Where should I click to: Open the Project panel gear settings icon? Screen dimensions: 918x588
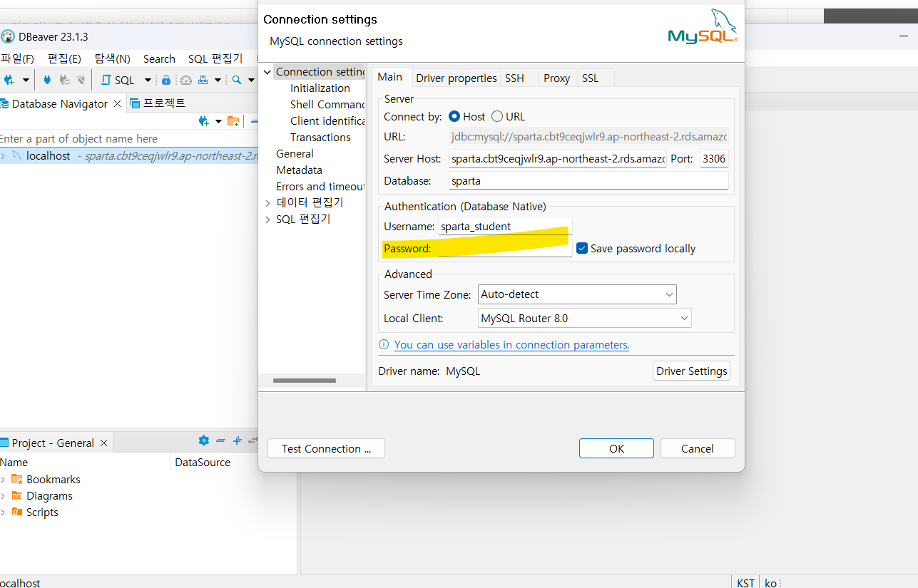point(204,441)
